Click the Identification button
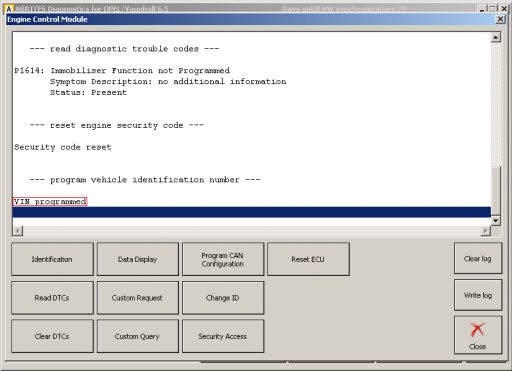This screenshot has height=371, width=512. [x=52, y=259]
